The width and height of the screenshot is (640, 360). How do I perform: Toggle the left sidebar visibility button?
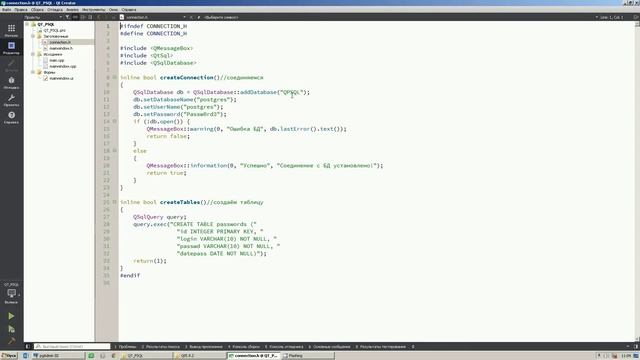pos(28,347)
